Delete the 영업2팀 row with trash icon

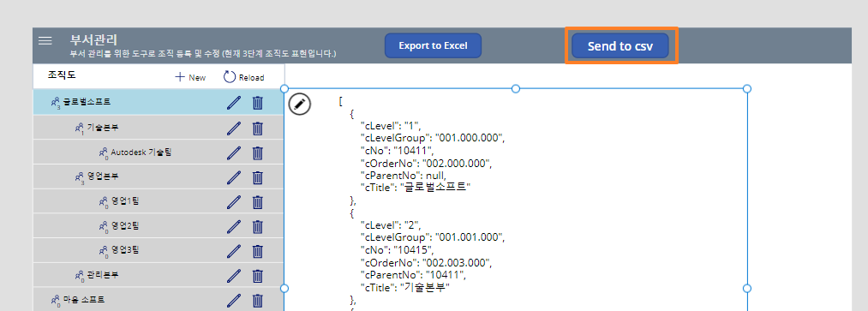[x=257, y=226]
